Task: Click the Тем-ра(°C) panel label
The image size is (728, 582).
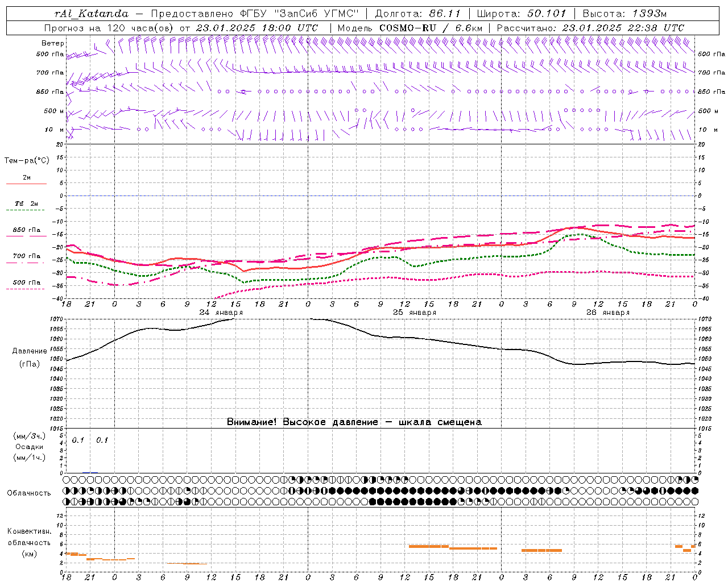Action: 27,161
